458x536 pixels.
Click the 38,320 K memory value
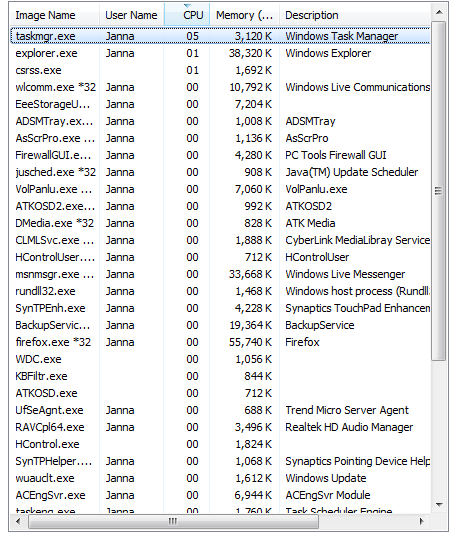point(251,53)
